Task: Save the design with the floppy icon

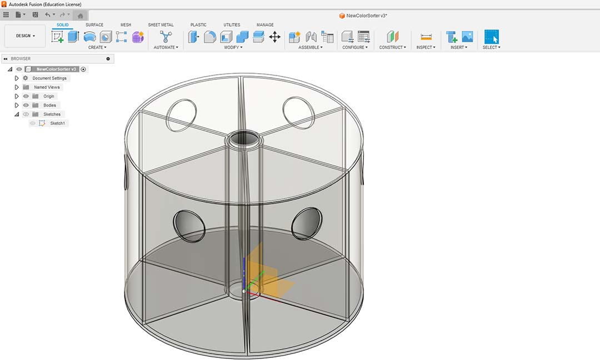Action: pyautogui.click(x=35, y=15)
